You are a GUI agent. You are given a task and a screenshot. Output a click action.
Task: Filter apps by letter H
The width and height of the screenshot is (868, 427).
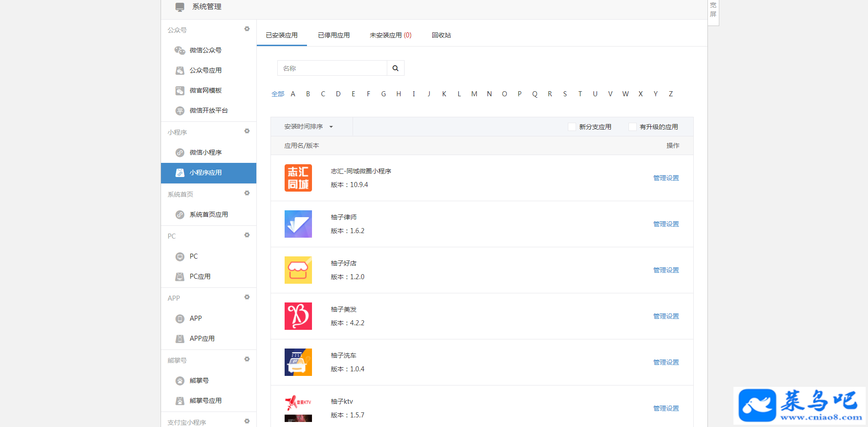tap(399, 94)
